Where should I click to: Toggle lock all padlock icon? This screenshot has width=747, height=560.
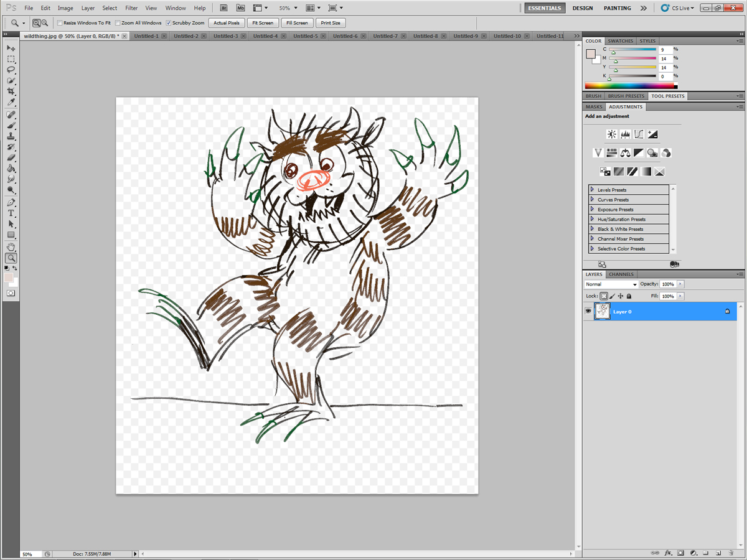click(x=629, y=296)
